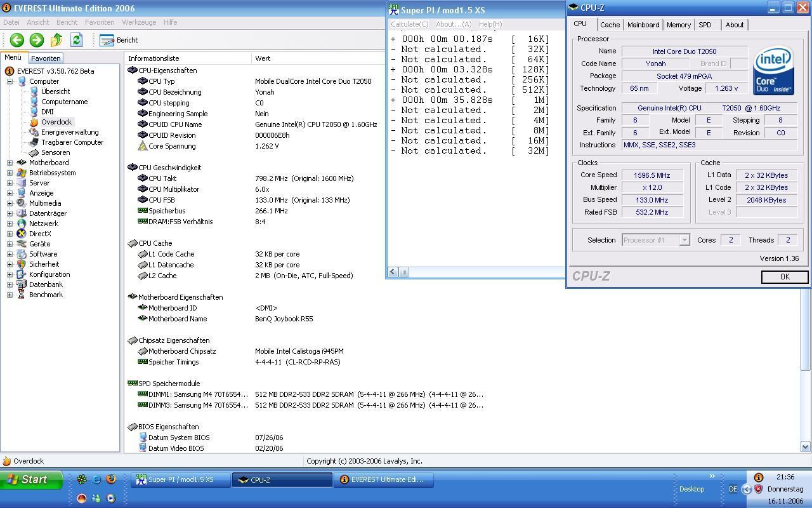812x508 pixels.
Task: Select Computername in the tree
Action: coord(64,102)
